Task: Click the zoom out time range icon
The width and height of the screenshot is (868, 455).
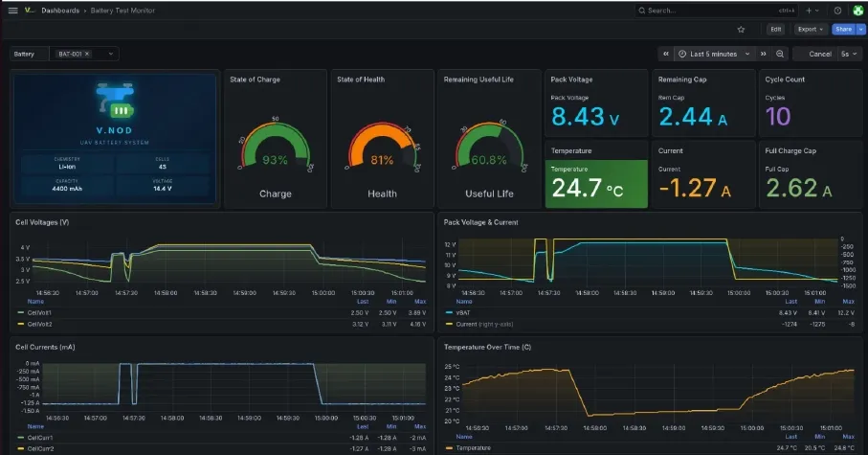Action: (780, 54)
